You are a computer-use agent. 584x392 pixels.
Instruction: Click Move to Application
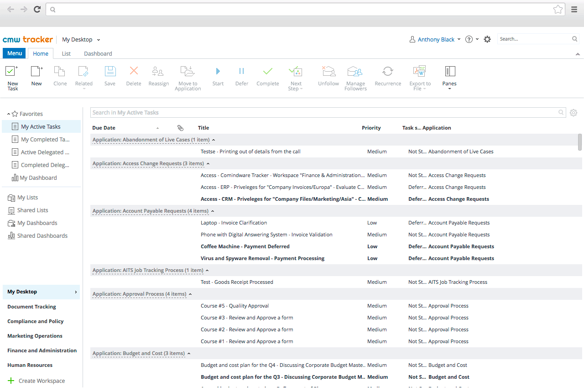pyautogui.click(x=188, y=78)
